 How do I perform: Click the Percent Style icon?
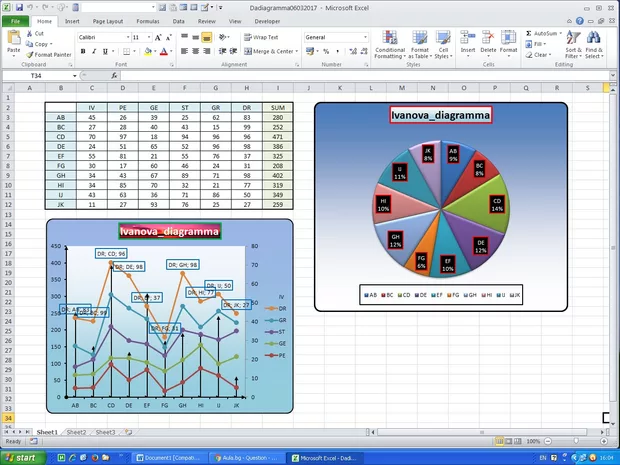(326, 51)
